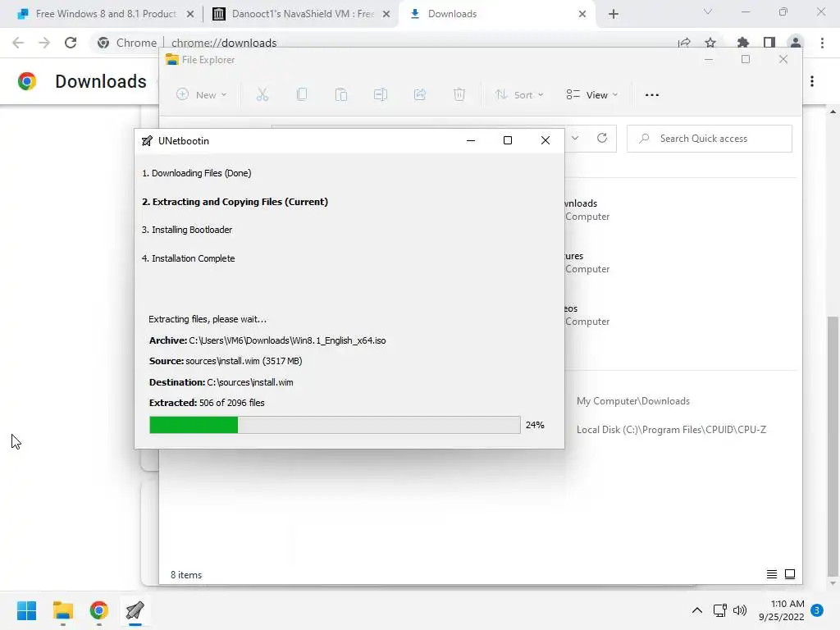840x630 pixels.
Task: Show hidden system tray icons
Action: click(x=697, y=610)
